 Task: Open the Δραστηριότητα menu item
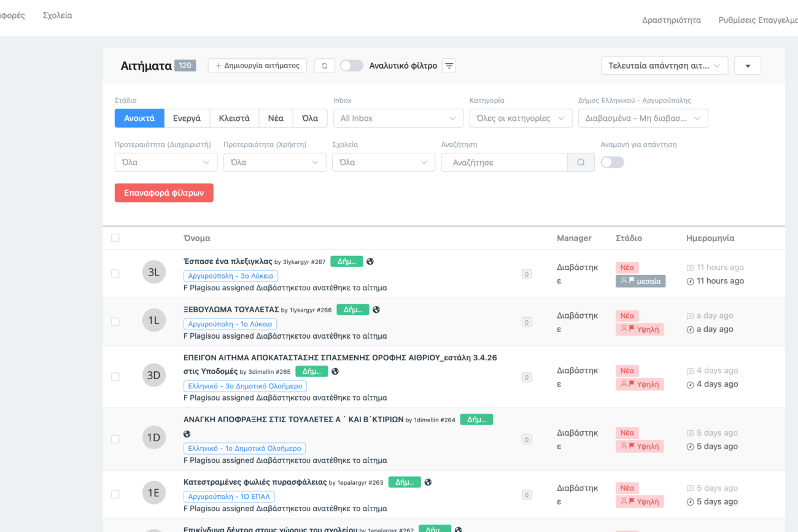point(671,20)
